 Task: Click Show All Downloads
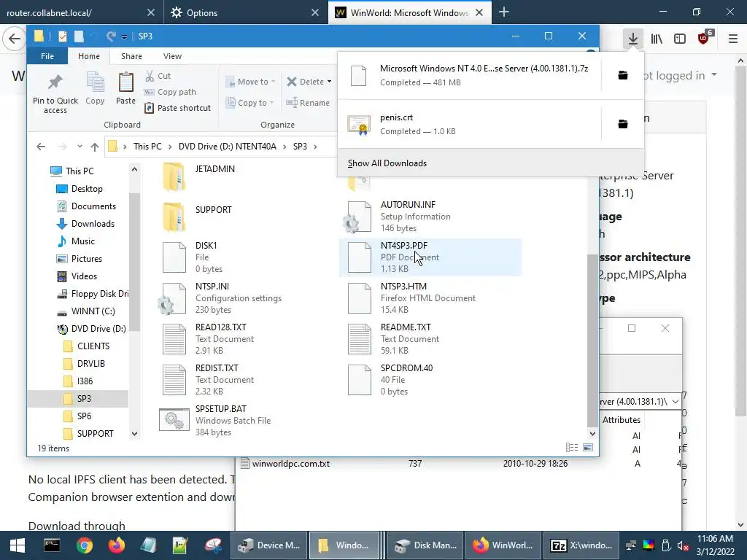pyautogui.click(x=387, y=163)
